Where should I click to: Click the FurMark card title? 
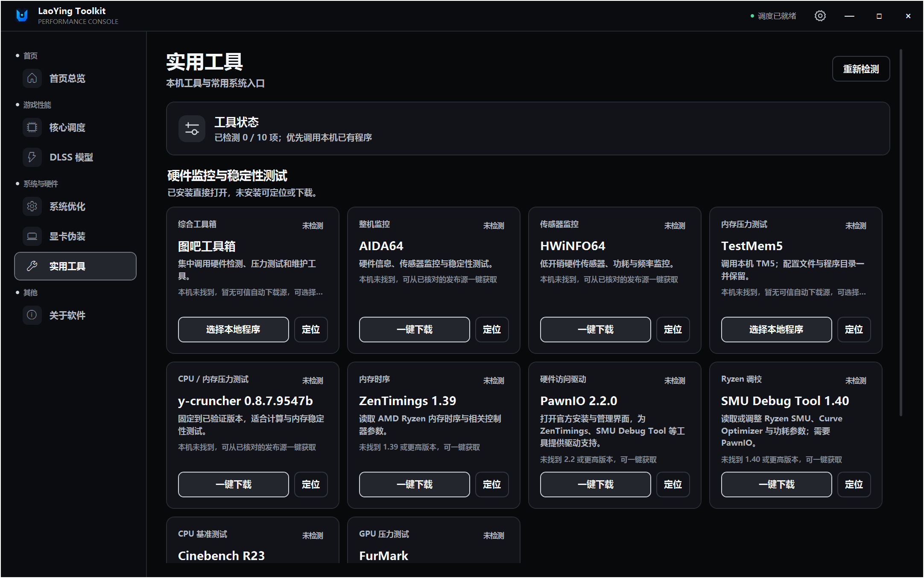pyautogui.click(x=383, y=556)
